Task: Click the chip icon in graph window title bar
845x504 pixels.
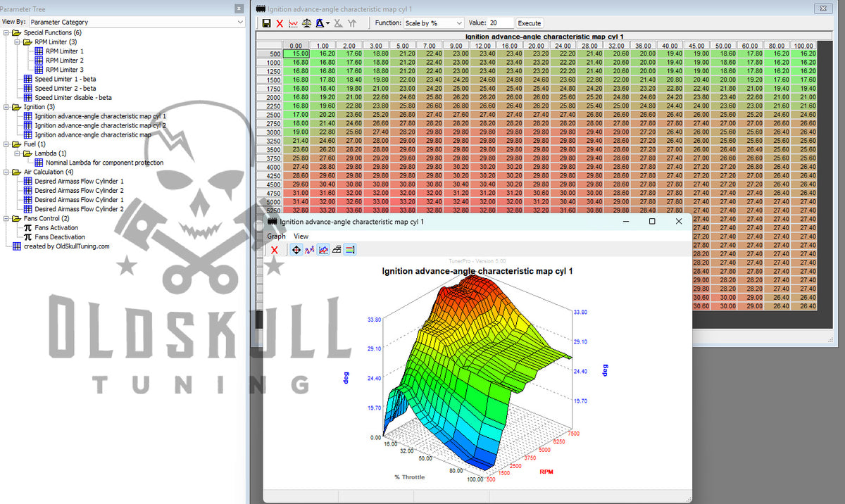Action: pyautogui.click(x=272, y=222)
